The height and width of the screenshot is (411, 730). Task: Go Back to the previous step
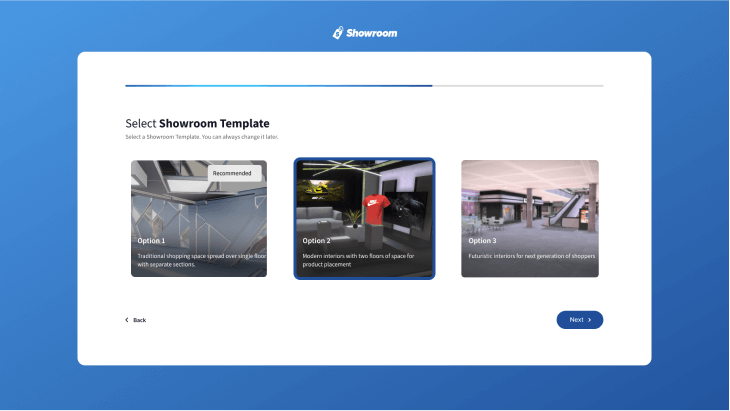pyautogui.click(x=136, y=320)
